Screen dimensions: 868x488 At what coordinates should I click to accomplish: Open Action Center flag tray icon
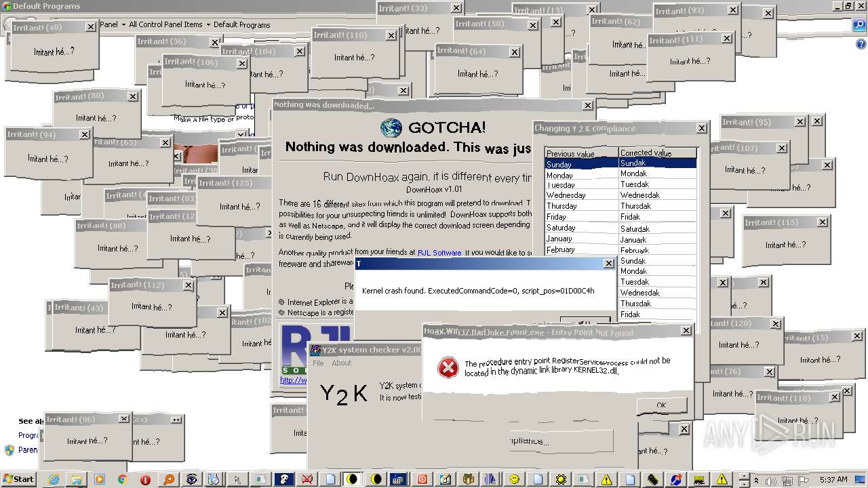803,481
